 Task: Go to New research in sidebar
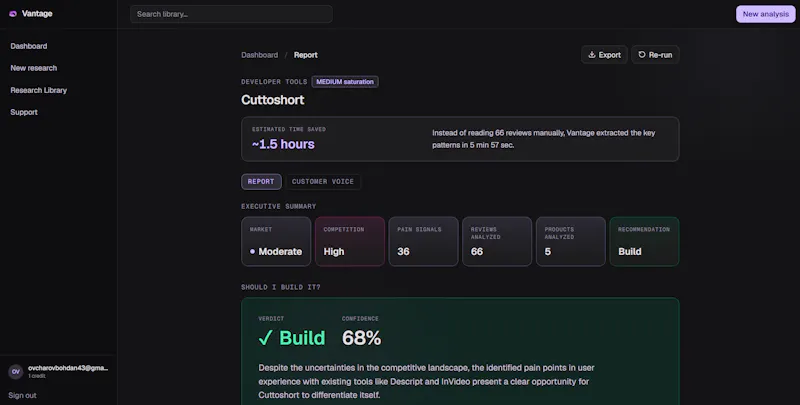pyautogui.click(x=34, y=68)
